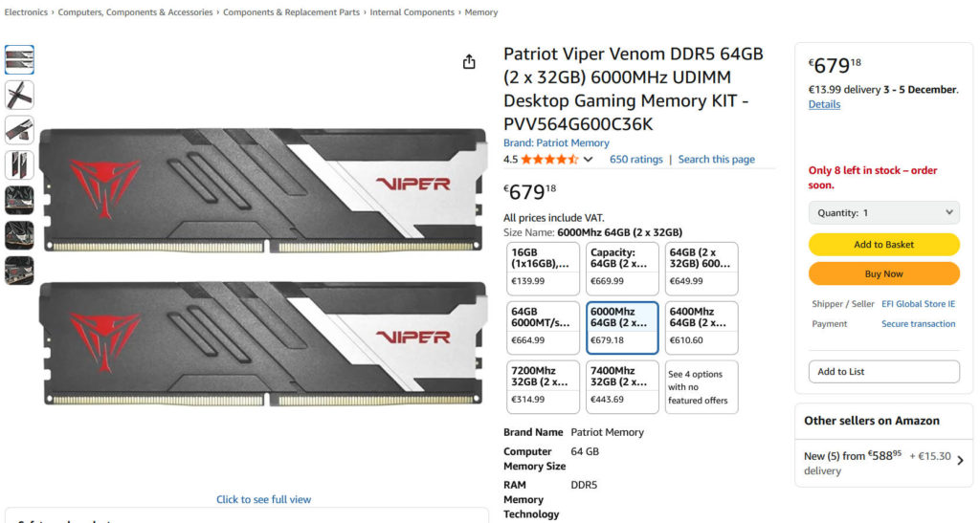Go to Internal Components breadcrumb

[x=412, y=12]
